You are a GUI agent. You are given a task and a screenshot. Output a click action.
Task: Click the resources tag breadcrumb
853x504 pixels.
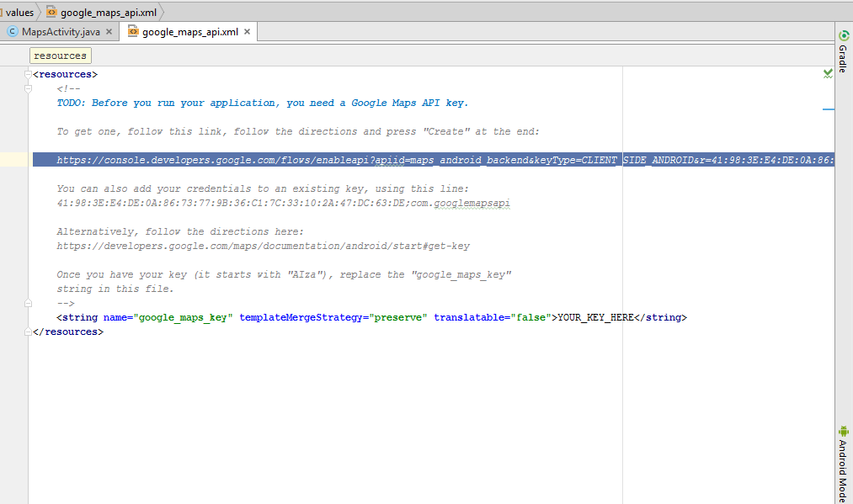pos(60,56)
